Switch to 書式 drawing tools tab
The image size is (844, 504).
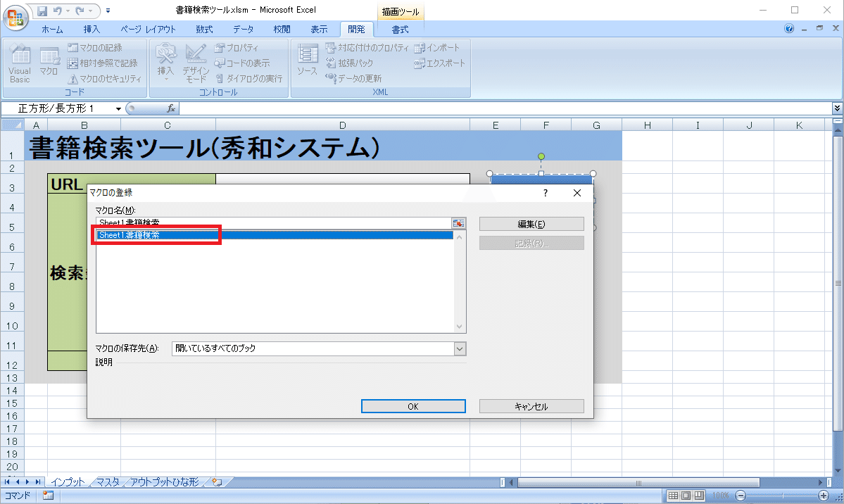click(400, 30)
